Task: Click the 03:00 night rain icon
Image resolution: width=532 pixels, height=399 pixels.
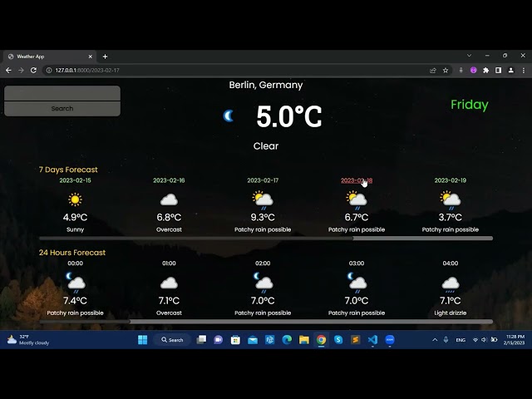Action: coord(357,283)
